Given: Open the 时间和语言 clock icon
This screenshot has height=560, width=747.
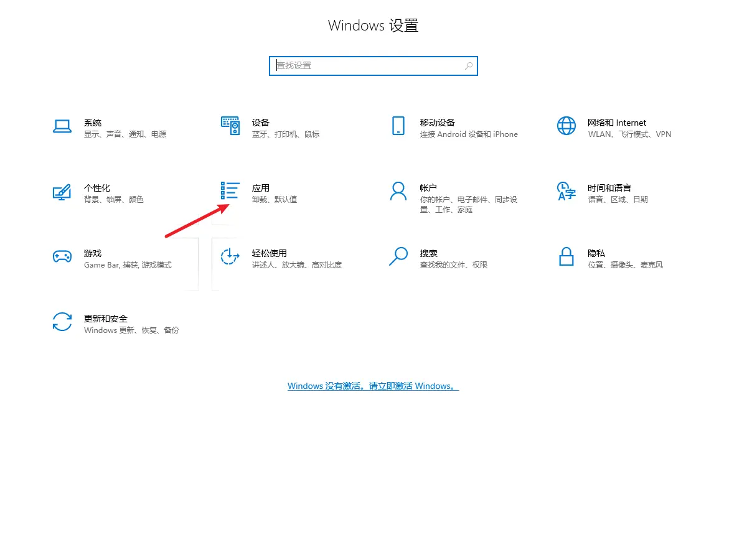Looking at the screenshot, I should 566,192.
